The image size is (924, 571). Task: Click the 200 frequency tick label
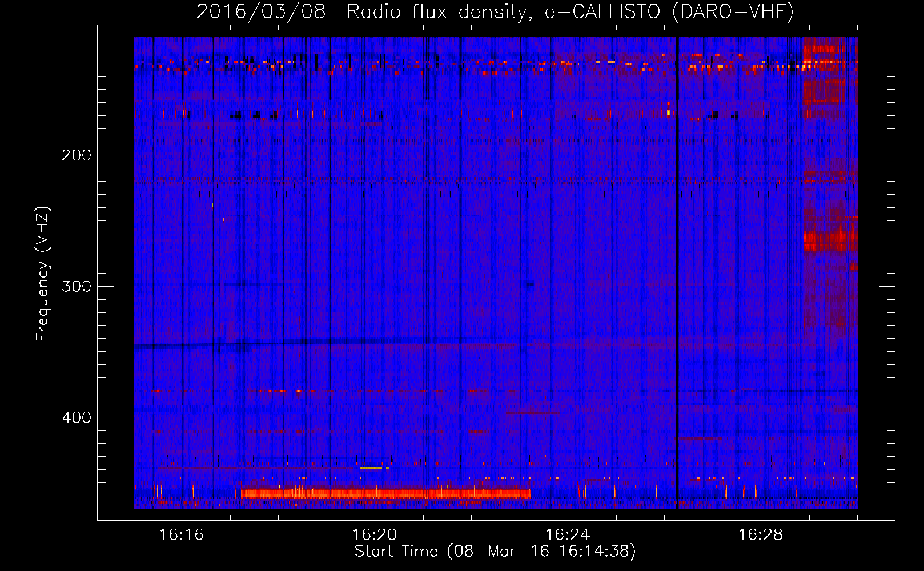[x=77, y=155]
